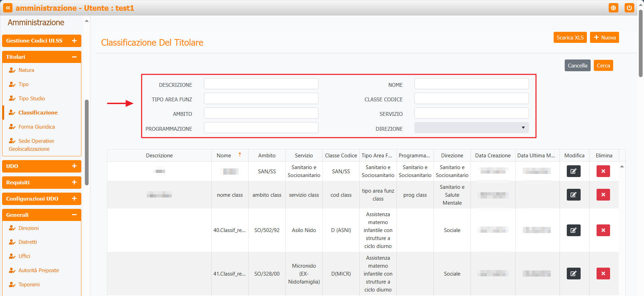Click the power logout icon
This screenshot has width=644, height=296.
point(629,8)
